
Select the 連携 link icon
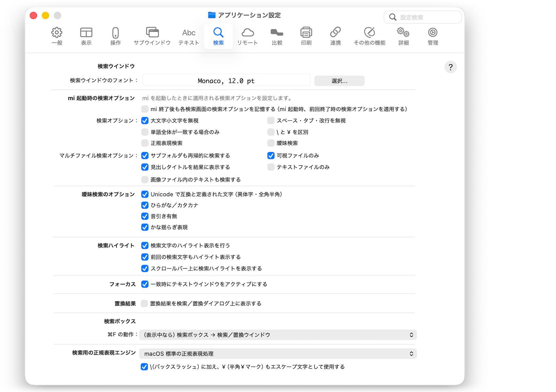click(335, 33)
